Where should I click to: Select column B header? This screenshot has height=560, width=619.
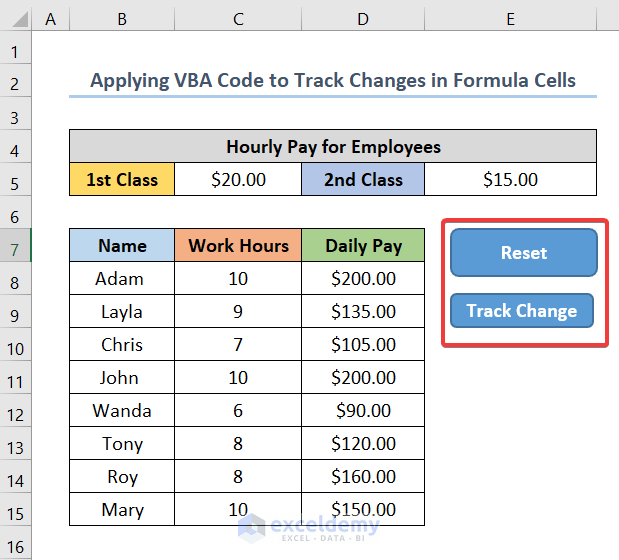pyautogui.click(x=122, y=19)
